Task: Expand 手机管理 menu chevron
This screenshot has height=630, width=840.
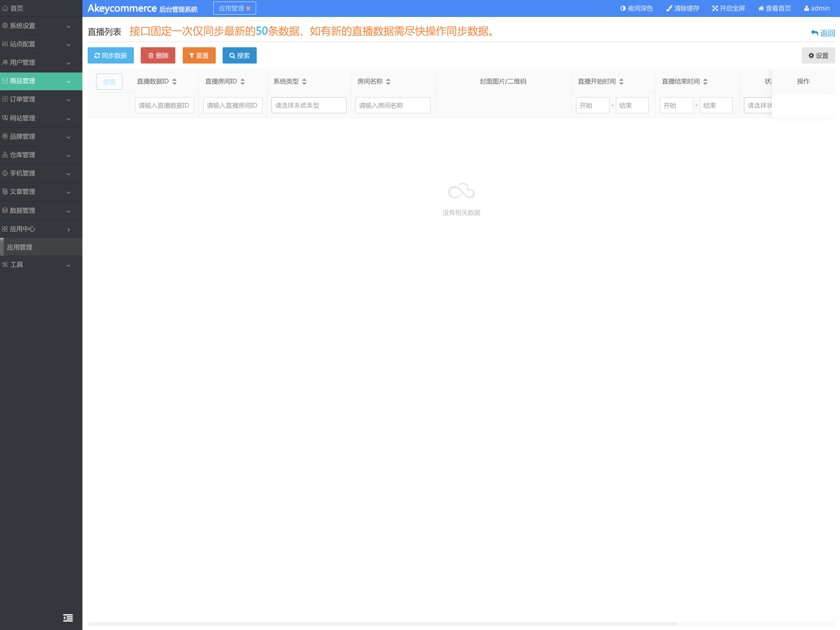Action: (68, 174)
